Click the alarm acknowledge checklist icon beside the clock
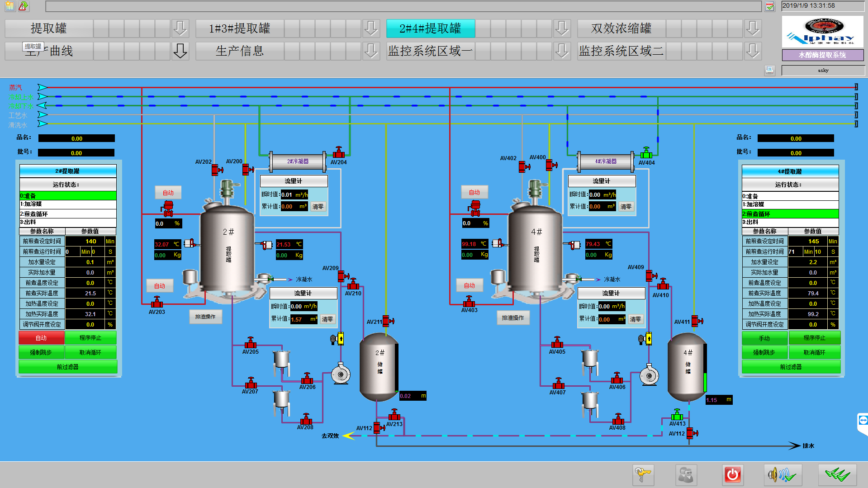Viewport: 868px width, 488px height. pyautogui.click(x=770, y=6)
